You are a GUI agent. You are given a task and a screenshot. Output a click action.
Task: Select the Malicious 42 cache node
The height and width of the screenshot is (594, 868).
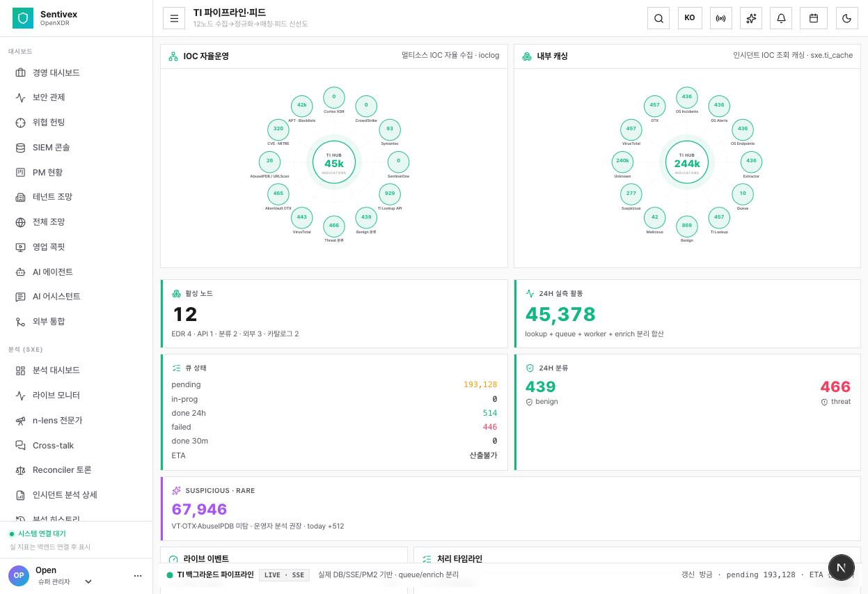pos(654,218)
